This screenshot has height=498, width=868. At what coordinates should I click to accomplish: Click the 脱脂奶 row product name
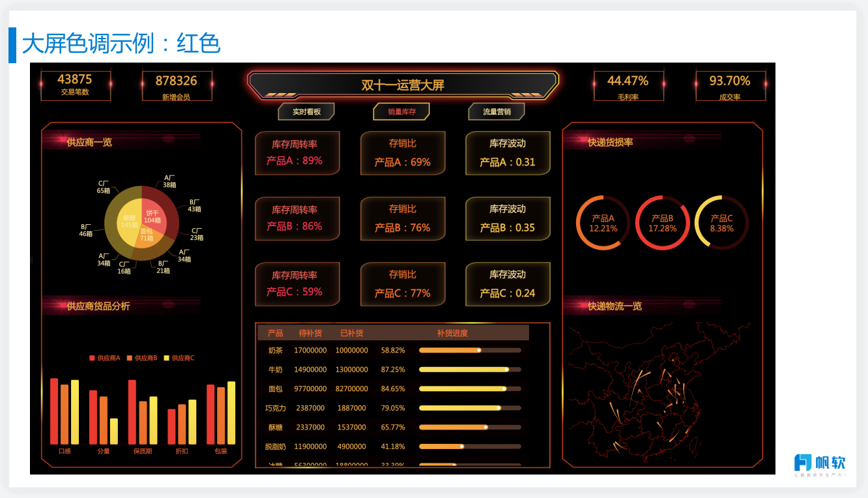click(276, 447)
